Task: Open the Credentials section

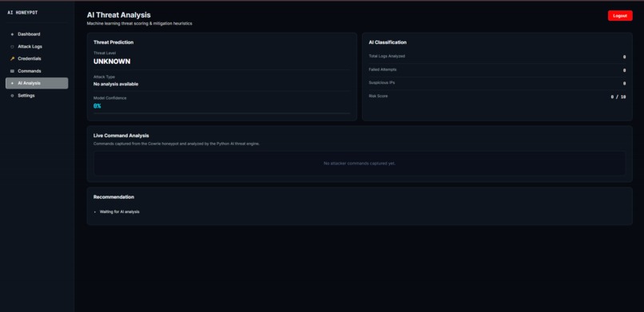Action: click(x=37, y=58)
